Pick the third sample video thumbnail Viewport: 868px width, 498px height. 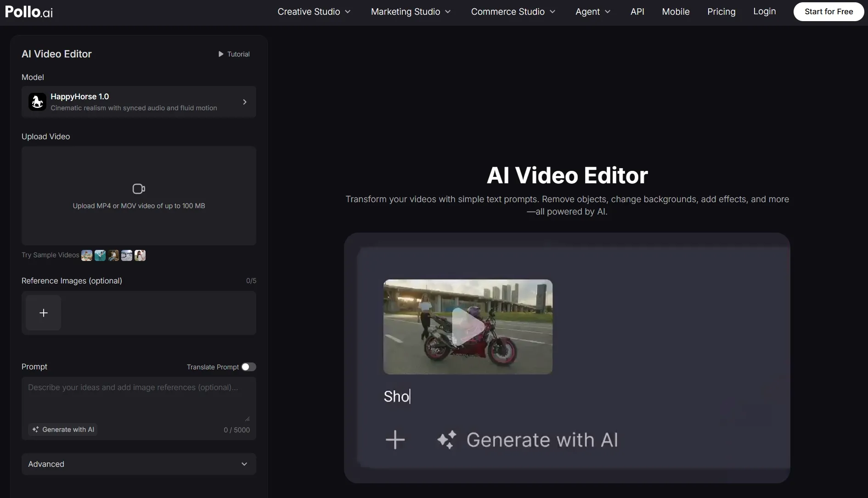(x=113, y=255)
